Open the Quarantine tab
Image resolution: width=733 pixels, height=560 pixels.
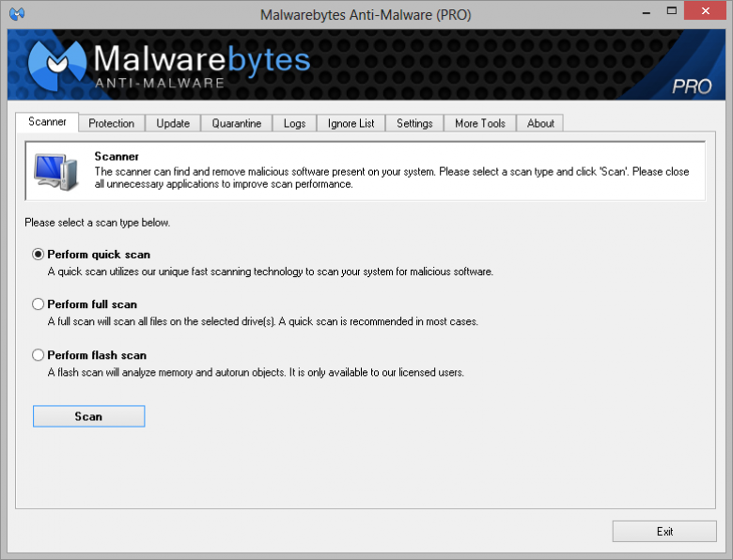pyautogui.click(x=237, y=123)
